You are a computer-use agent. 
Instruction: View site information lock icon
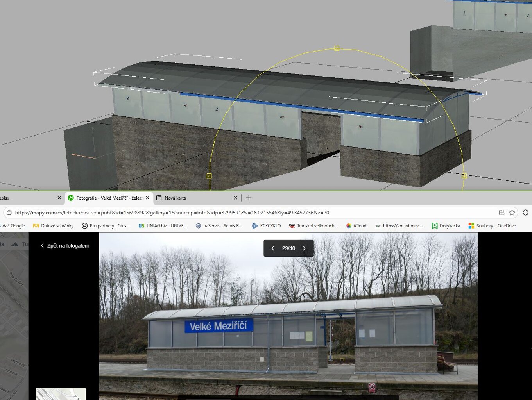(x=9, y=212)
